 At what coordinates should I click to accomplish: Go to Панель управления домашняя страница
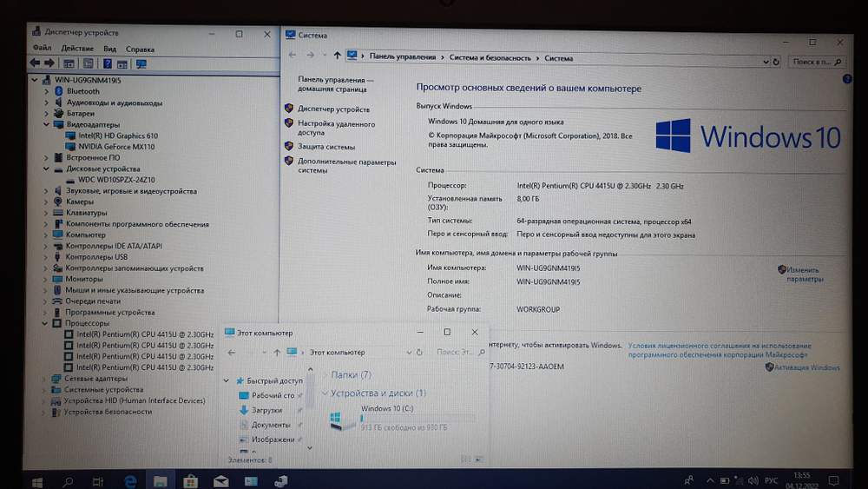(x=335, y=84)
